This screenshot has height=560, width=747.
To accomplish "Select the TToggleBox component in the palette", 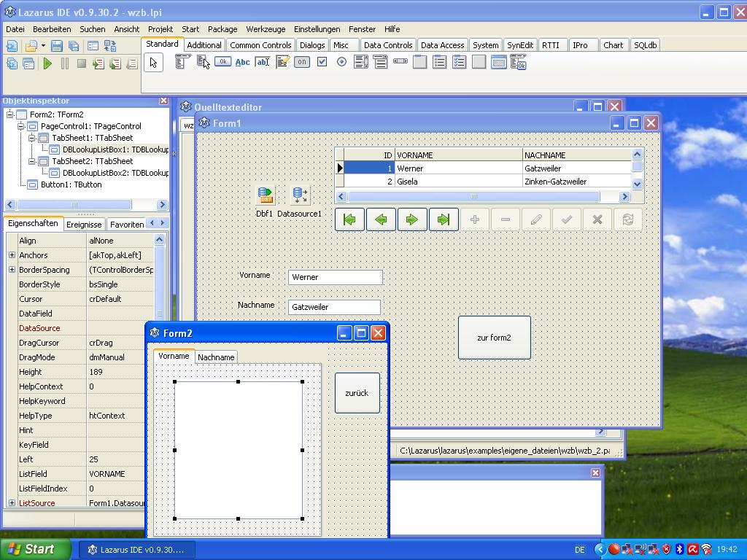I will tap(302, 63).
